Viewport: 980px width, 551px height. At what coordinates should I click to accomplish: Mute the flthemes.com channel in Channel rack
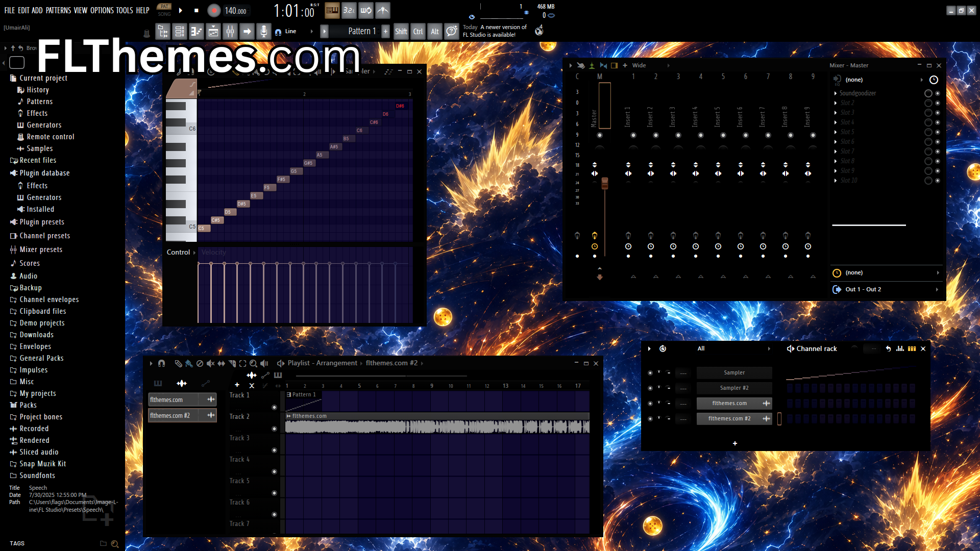click(x=650, y=404)
